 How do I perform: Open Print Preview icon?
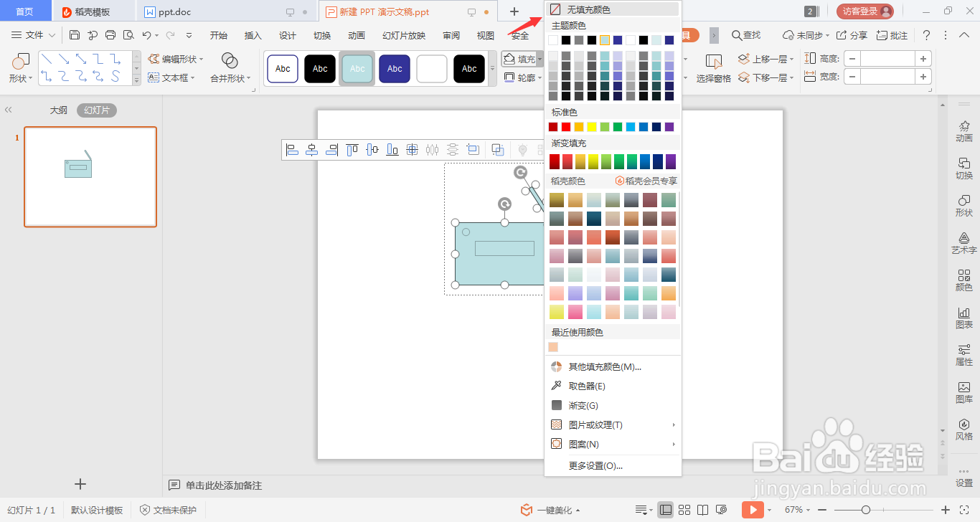tap(128, 35)
